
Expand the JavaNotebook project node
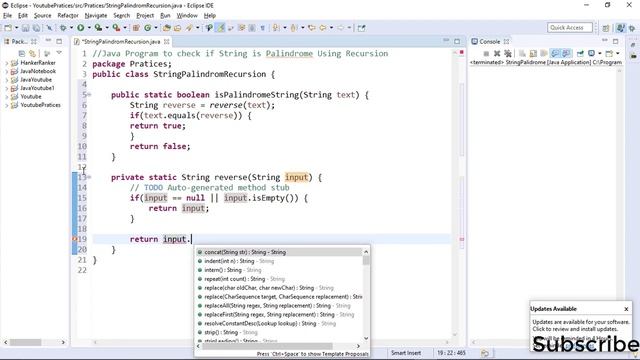[x=7, y=71]
